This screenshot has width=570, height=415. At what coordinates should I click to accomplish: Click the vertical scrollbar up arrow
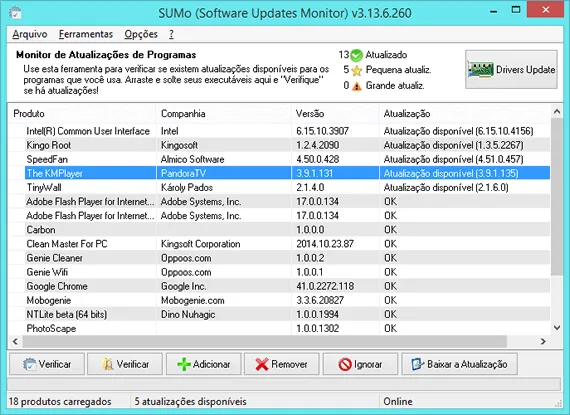tap(557, 112)
